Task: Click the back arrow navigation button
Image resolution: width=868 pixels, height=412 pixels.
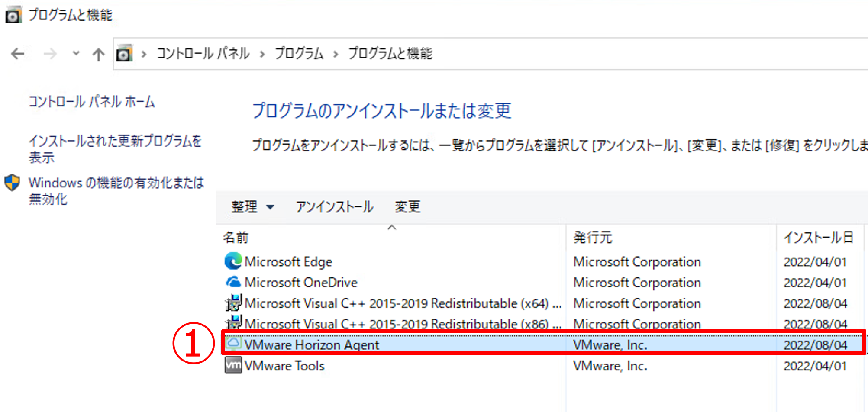Action: click(18, 54)
